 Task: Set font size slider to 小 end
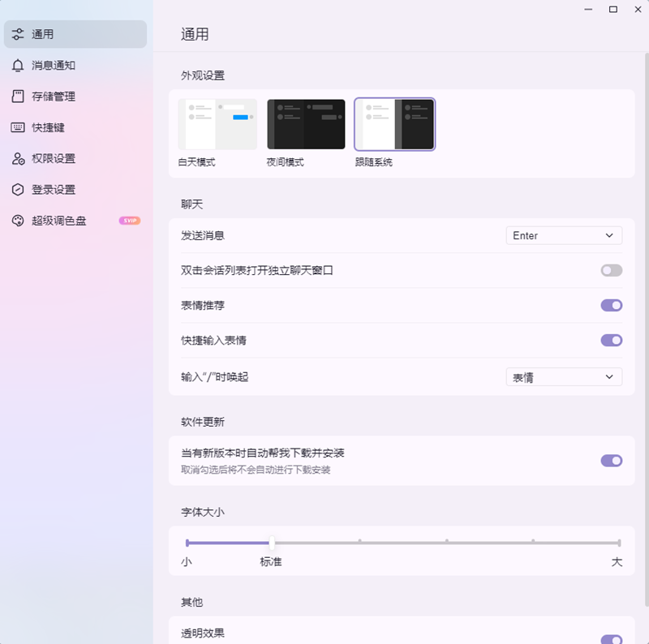click(x=187, y=543)
